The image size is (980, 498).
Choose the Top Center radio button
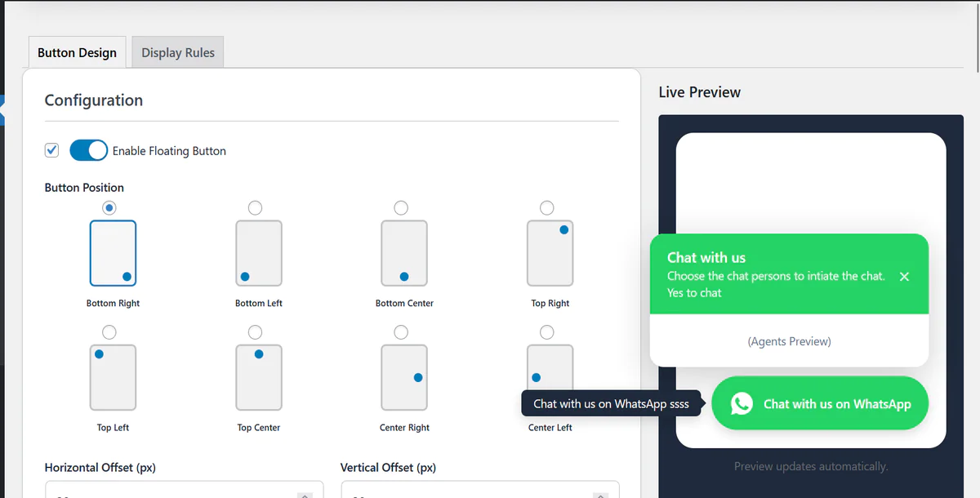tap(256, 332)
